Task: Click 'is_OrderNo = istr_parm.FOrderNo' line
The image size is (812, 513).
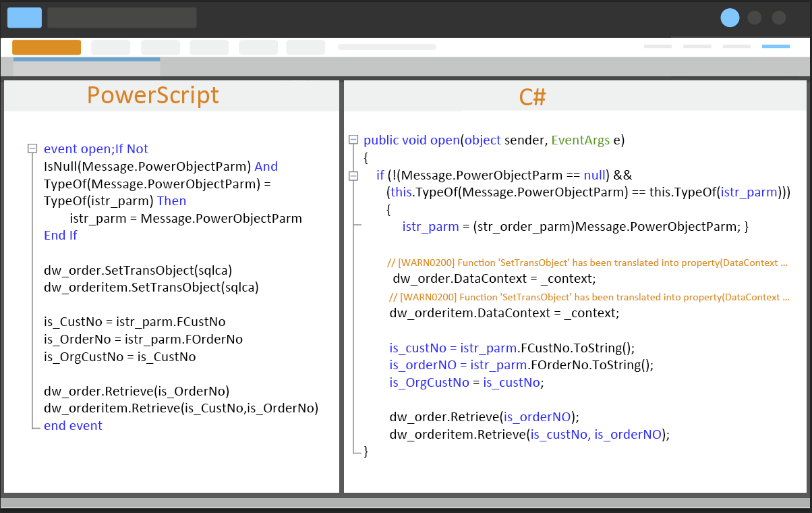Action: point(143,340)
